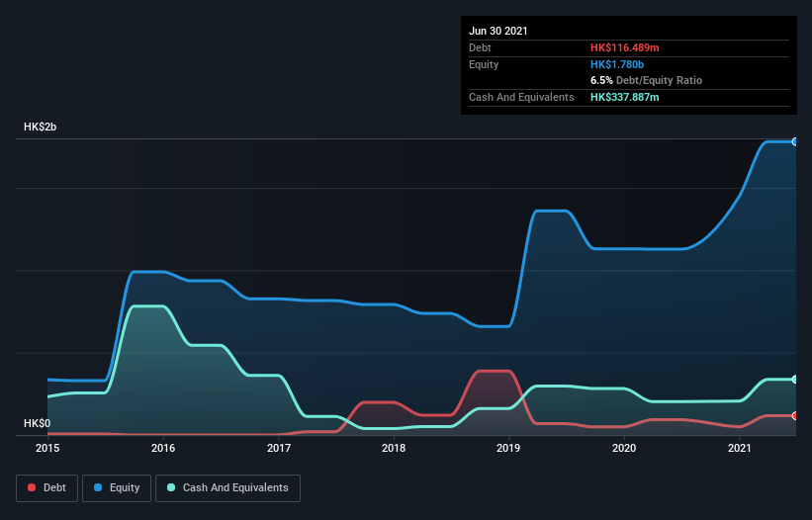812x520 pixels.
Task: Click the Debt row label in tooltip
Action: pyautogui.click(x=480, y=47)
